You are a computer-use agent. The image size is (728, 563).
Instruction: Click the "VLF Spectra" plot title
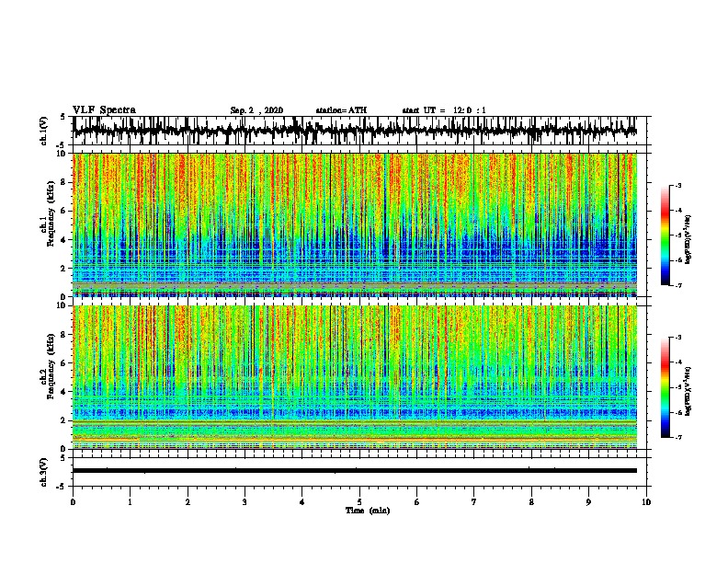(x=104, y=109)
